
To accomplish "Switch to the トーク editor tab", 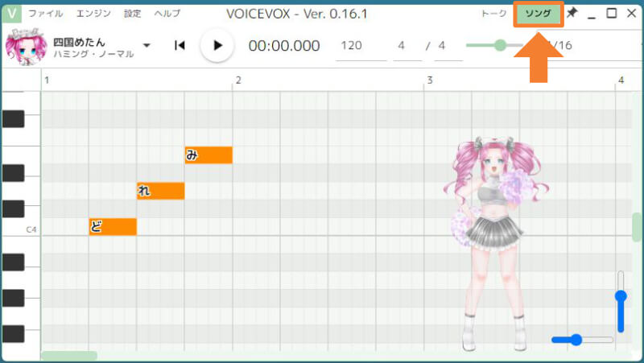I will click(x=493, y=14).
